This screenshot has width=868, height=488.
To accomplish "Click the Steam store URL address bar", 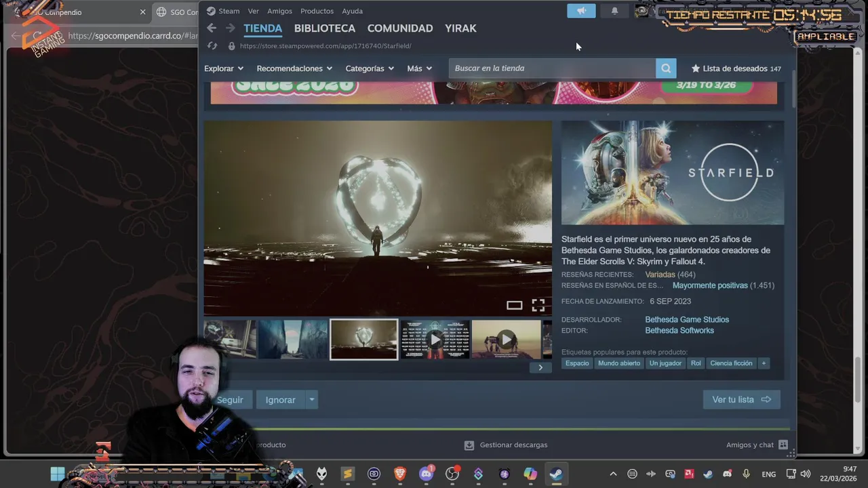I will pos(325,46).
